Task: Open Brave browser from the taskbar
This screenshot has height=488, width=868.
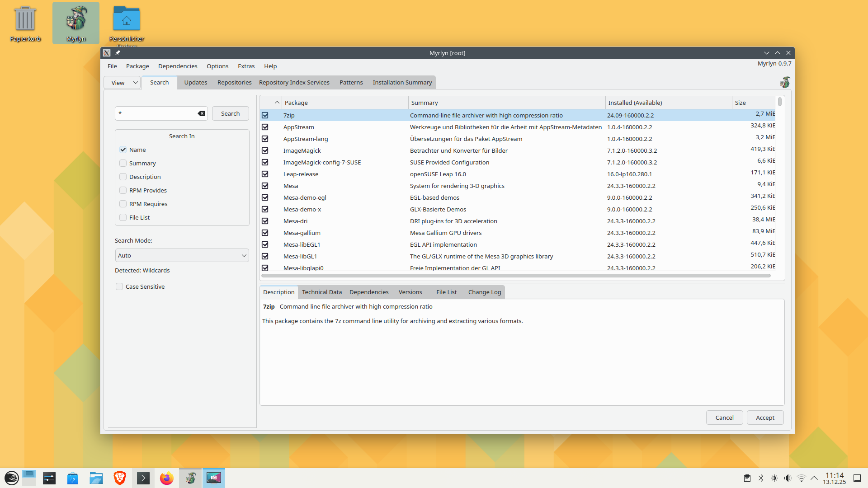Action: tap(120, 478)
